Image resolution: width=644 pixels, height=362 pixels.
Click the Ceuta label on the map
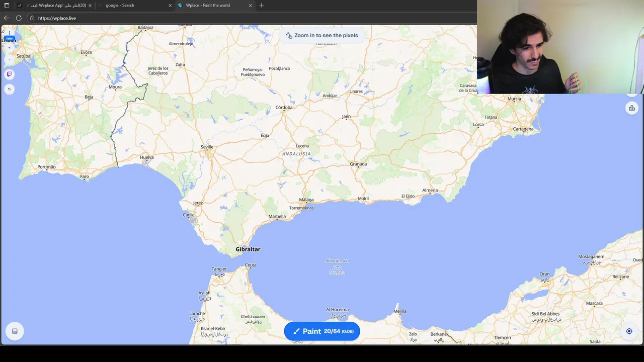coord(251,265)
